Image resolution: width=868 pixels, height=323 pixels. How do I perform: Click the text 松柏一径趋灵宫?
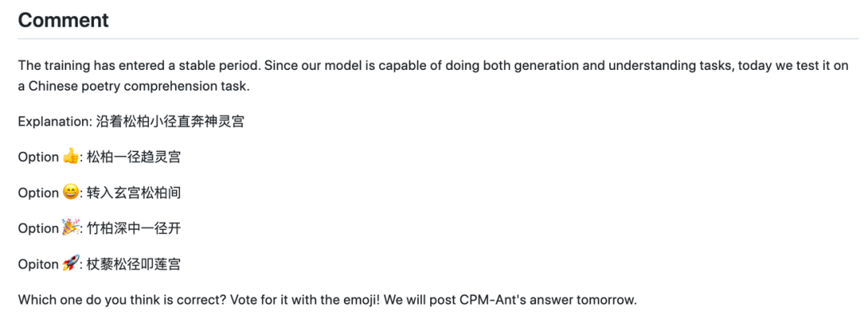[x=133, y=157]
